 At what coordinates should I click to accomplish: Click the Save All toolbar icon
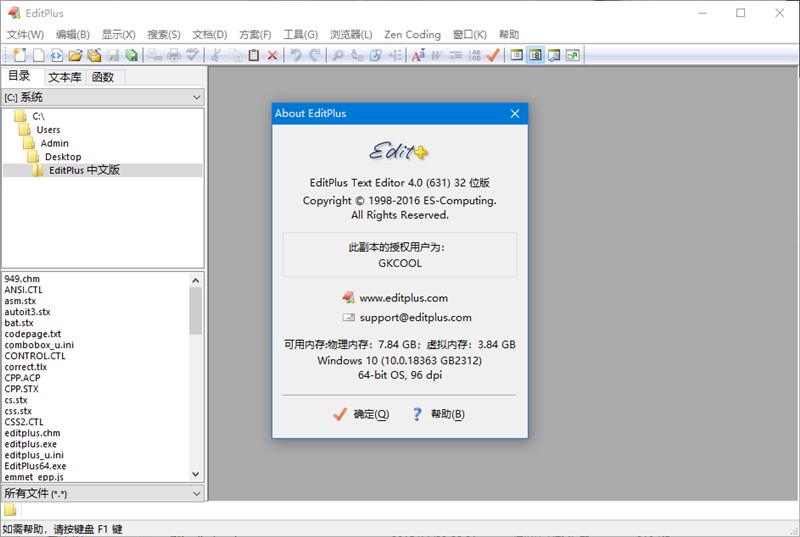click(x=132, y=55)
